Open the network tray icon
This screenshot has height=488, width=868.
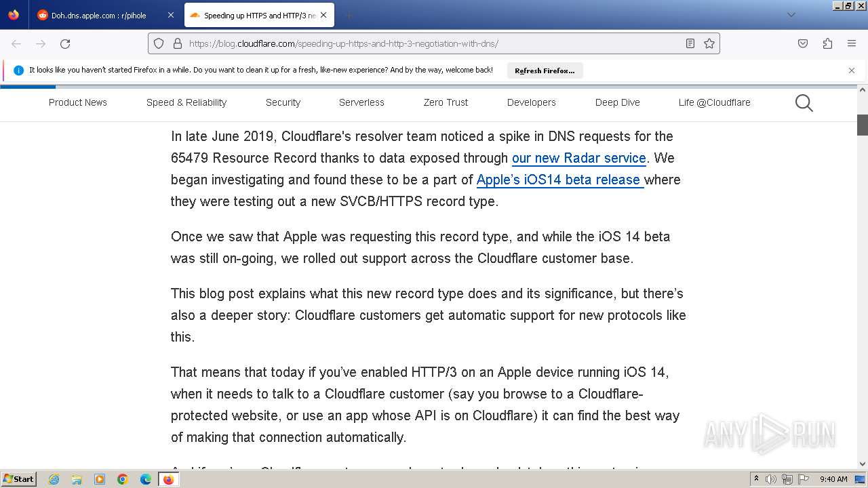787,479
